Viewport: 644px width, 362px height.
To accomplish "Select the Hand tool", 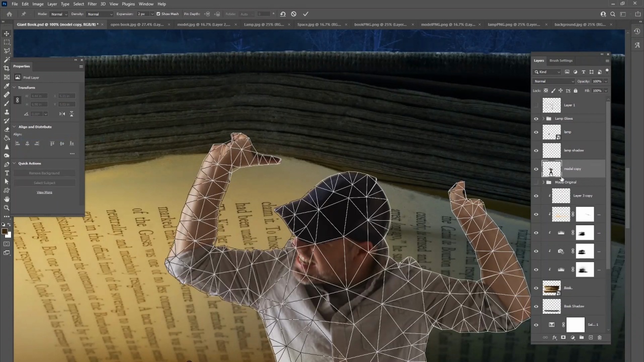I will pos(7,199).
